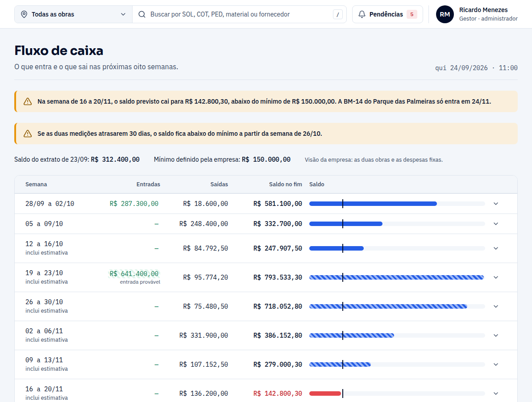Click the ending balance R$ 718.052,80
The image size is (532, 402).
coord(278,306)
